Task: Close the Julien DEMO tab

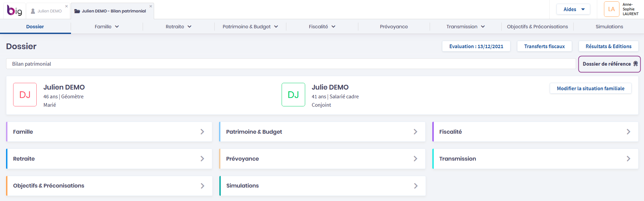Action: point(67,6)
